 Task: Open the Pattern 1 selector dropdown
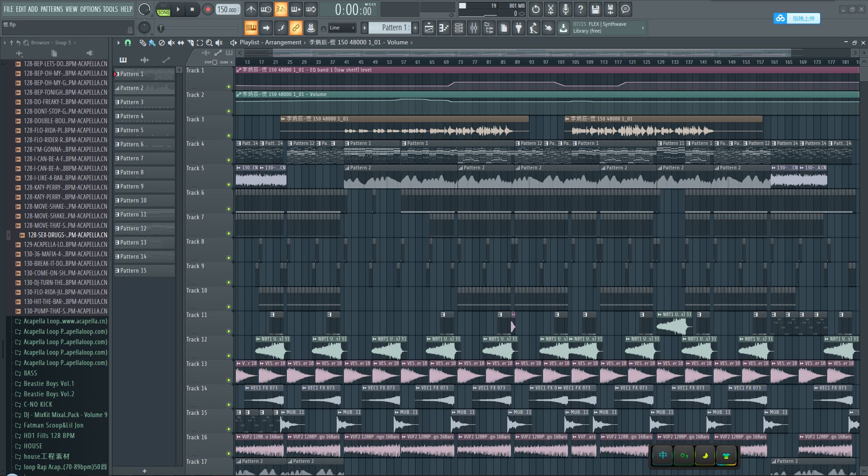(x=392, y=28)
